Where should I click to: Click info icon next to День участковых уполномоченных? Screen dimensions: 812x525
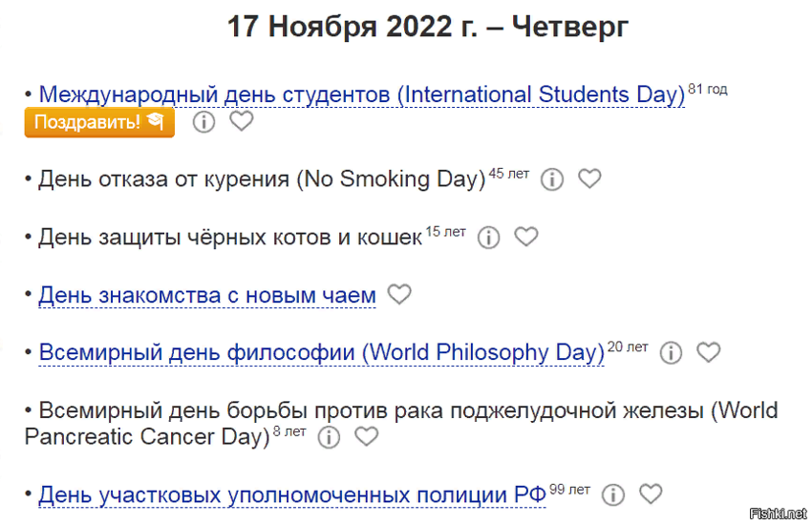613,494
